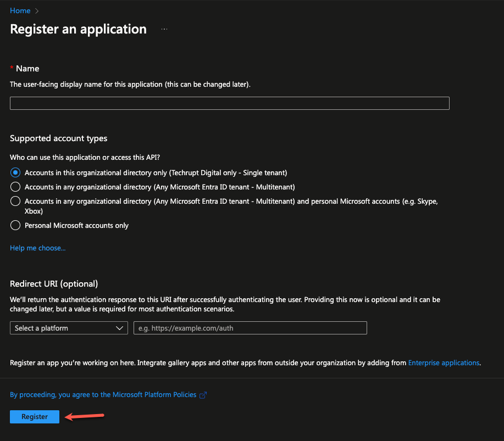Choose any organizational directory Multitenant radio button
This screenshot has height=441, width=504.
tap(15, 187)
